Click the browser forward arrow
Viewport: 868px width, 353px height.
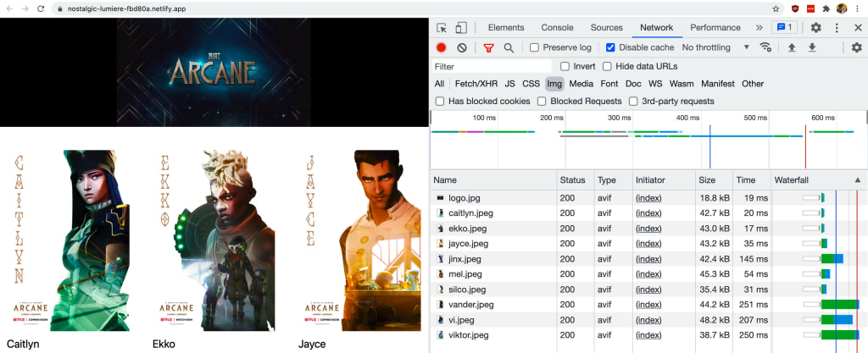[x=25, y=8]
